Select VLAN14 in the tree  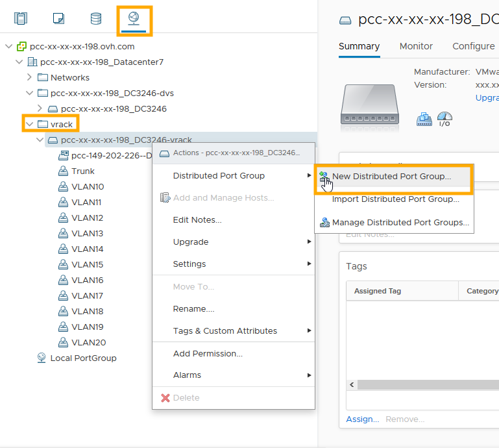tap(87, 249)
